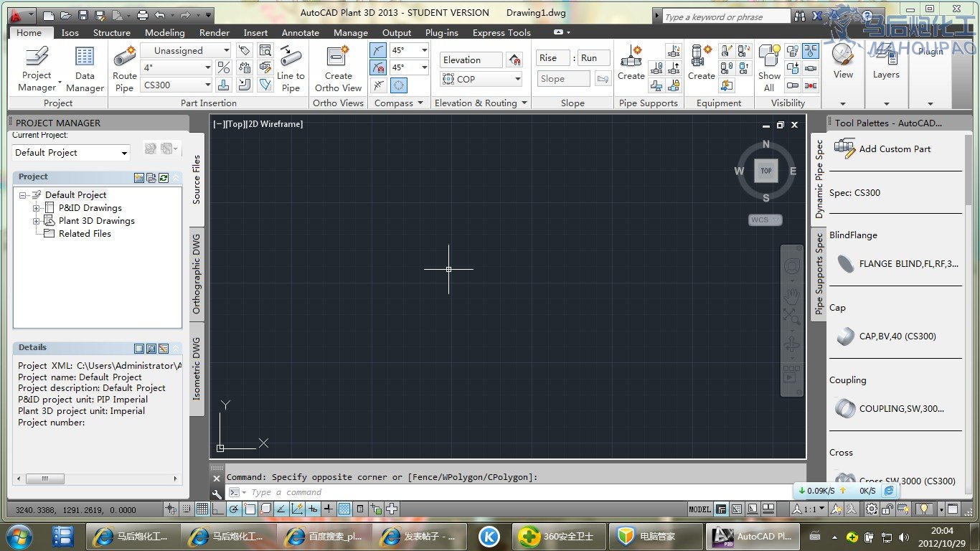980x551 pixels.
Task: Open the Default Project dropdown
Action: click(72, 152)
